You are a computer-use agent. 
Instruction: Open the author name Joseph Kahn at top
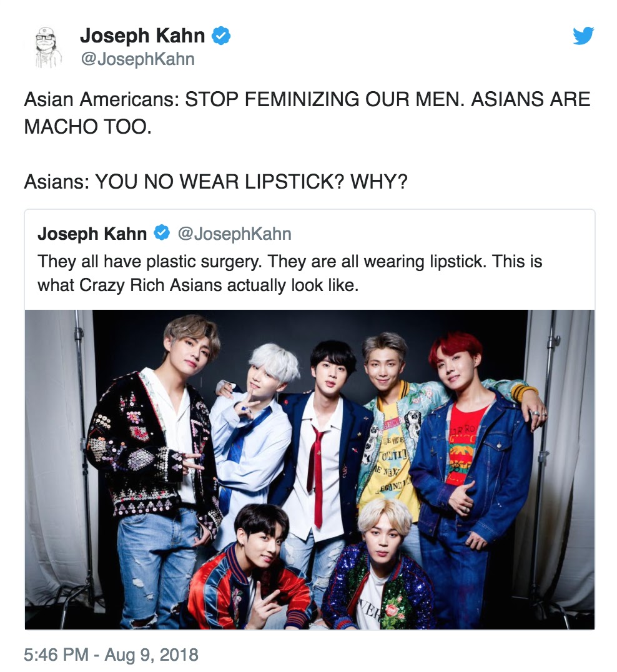click(x=142, y=36)
